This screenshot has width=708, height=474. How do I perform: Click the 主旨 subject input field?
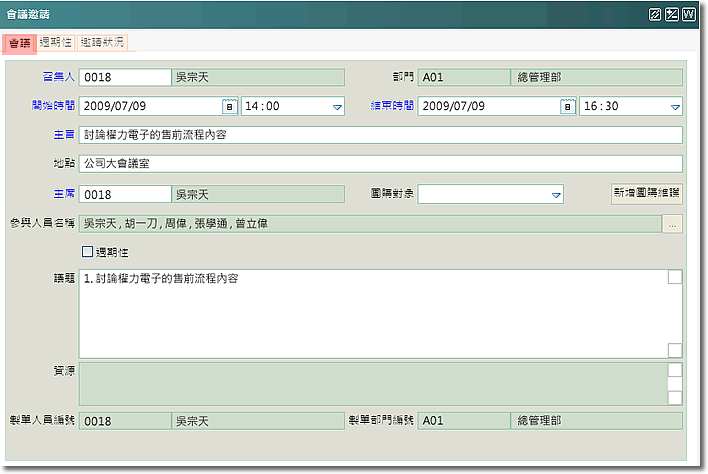click(380, 135)
